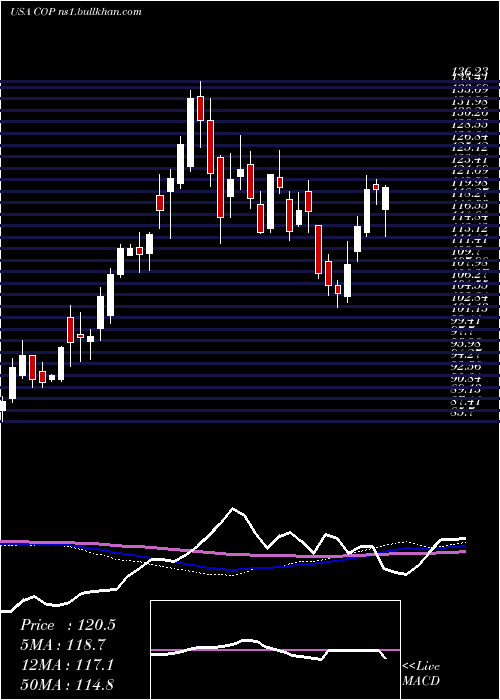This screenshot has width=500, height=700.
Task: Click the tallest candle near the chart peak
Action: point(191,131)
